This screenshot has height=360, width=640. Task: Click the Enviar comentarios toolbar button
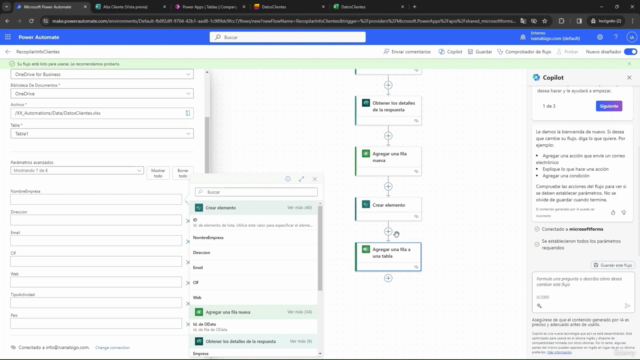(x=407, y=52)
